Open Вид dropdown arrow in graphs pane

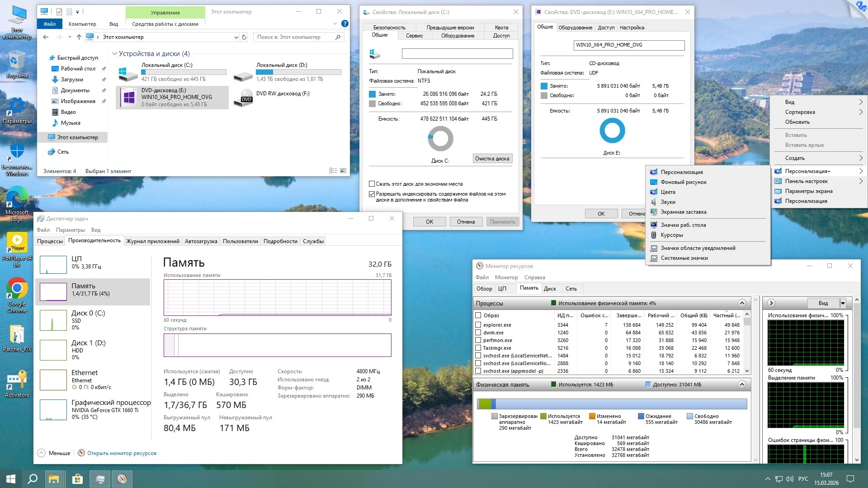coord(842,303)
